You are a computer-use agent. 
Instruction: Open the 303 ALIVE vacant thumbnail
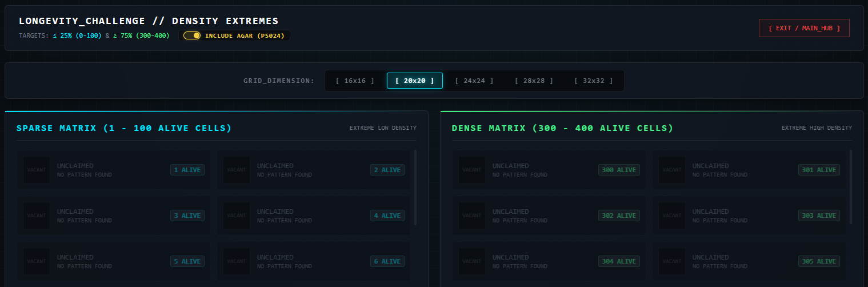672,216
